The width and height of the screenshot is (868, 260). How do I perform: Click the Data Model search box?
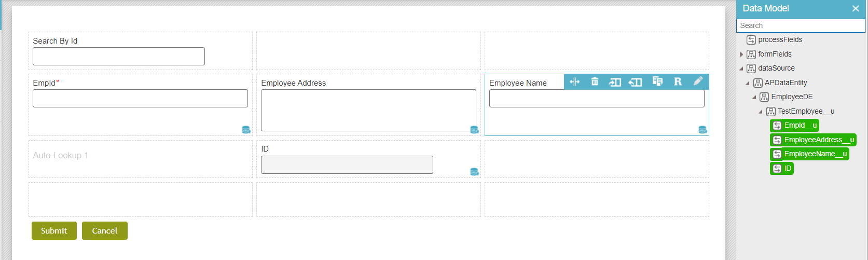click(801, 25)
